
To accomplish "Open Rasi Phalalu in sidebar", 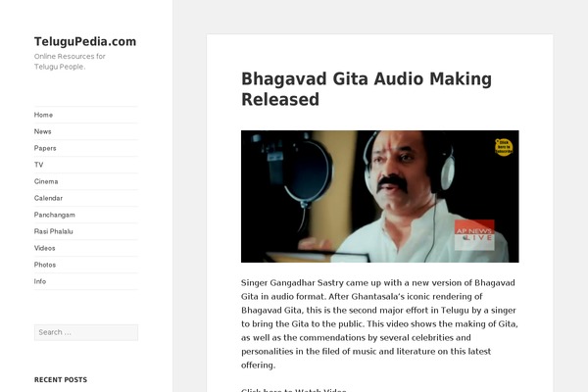I will pyautogui.click(x=53, y=231).
